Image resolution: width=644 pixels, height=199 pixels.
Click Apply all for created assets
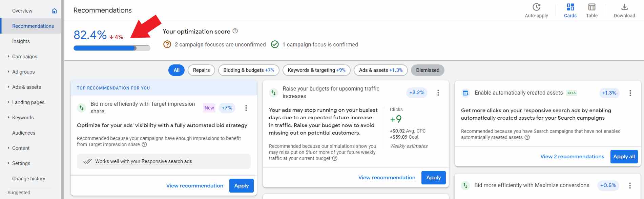coord(624,157)
